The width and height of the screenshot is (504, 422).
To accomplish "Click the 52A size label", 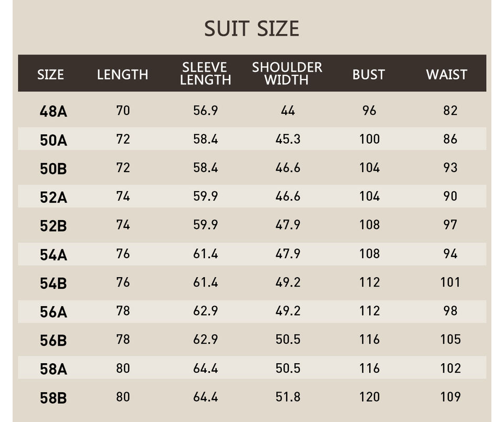I will [53, 198].
